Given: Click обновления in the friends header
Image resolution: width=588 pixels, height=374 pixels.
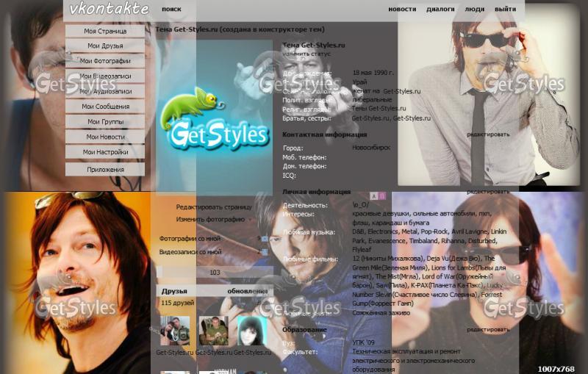Looking at the screenshot, I should 248,291.
